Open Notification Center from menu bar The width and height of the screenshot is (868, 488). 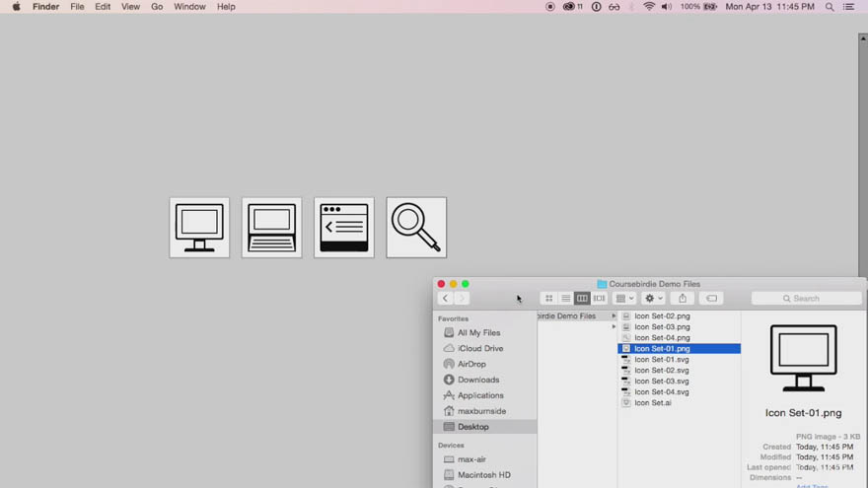point(848,7)
